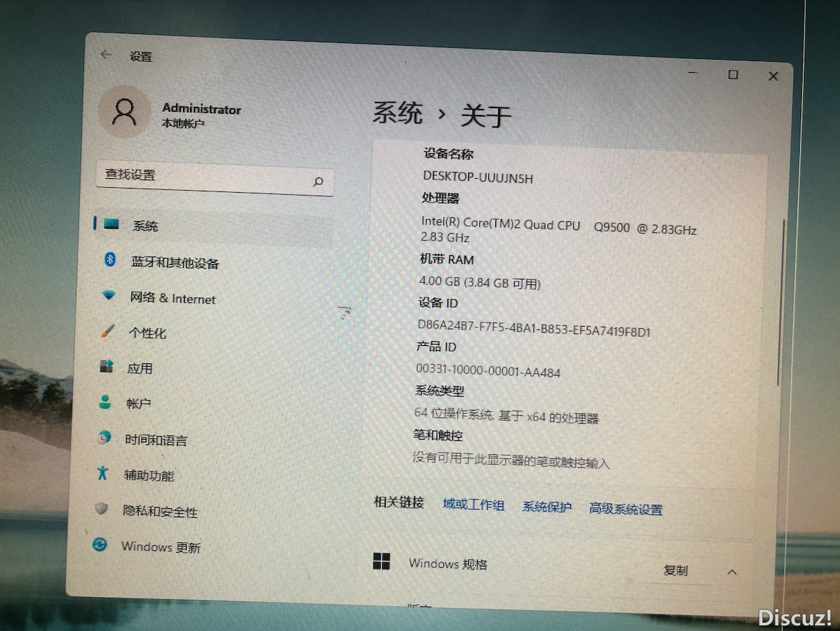The height and width of the screenshot is (631, 840).
Task: Collapse the Windows 规格 section chevron
Action: [732, 572]
